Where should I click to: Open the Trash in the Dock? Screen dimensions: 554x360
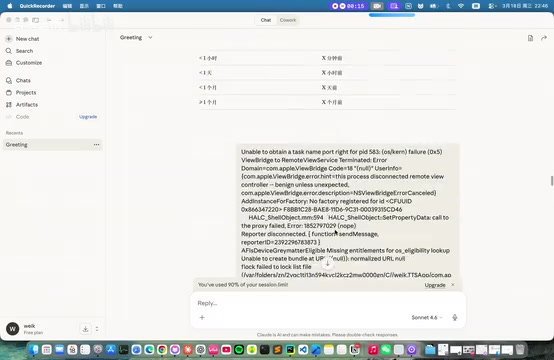[x=520, y=350]
